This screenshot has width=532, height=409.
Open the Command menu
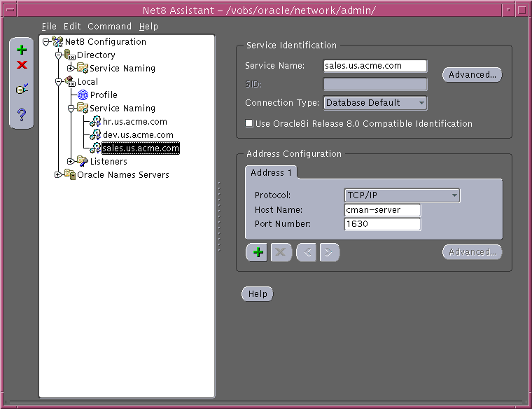click(109, 27)
